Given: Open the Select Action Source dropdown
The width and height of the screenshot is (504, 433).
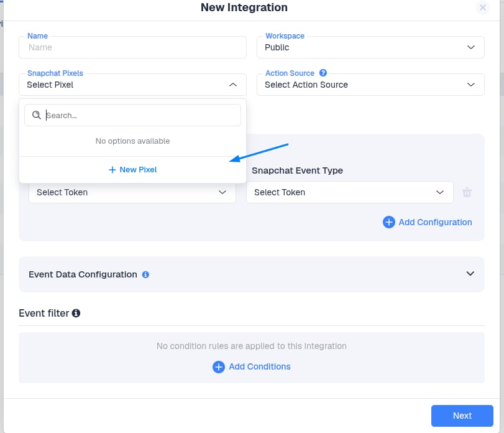Looking at the screenshot, I should click(x=370, y=85).
